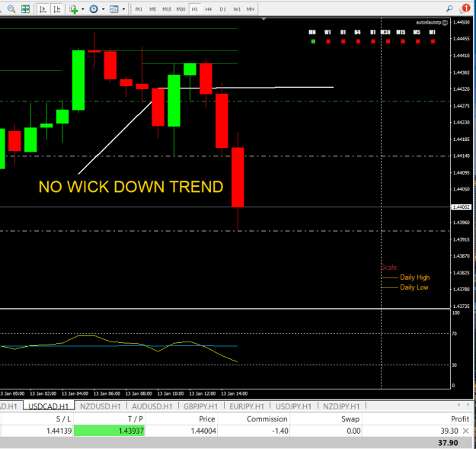
Task: Click the commission value -1.40
Action: (x=280, y=431)
